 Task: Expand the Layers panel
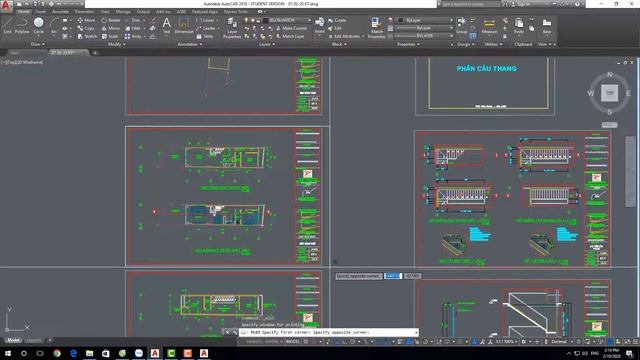(267, 44)
